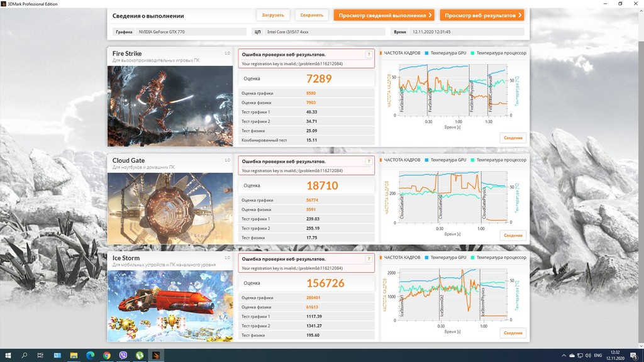644x362 pixels.
Task: Open Task View in the taskbar
Action: point(40,356)
